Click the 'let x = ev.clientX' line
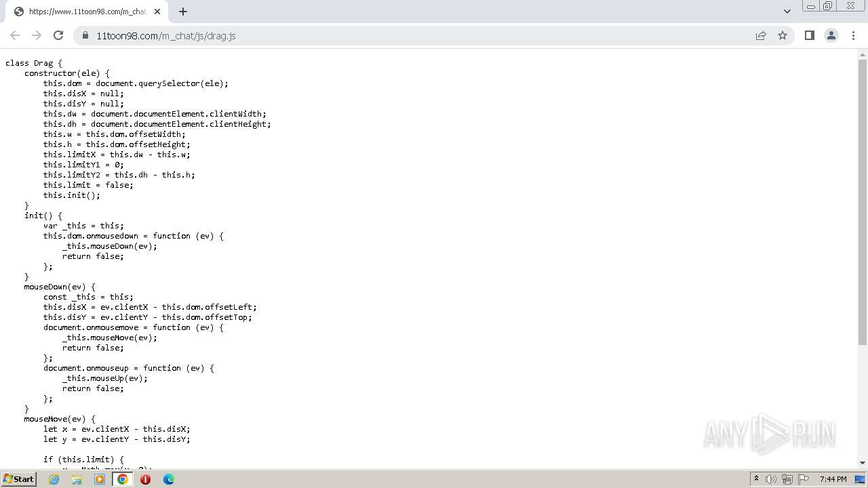Image resolution: width=868 pixels, height=488 pixels. [117, 429]
